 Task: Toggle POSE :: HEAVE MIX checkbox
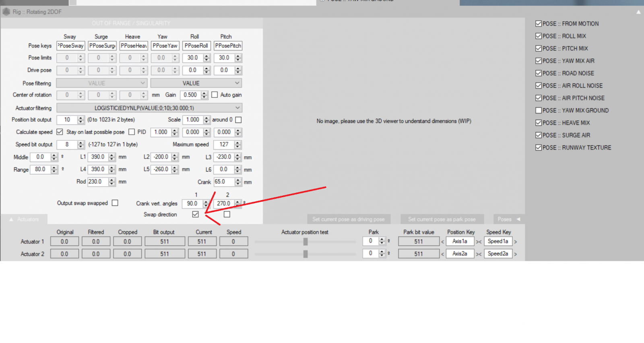click(539, 123)
